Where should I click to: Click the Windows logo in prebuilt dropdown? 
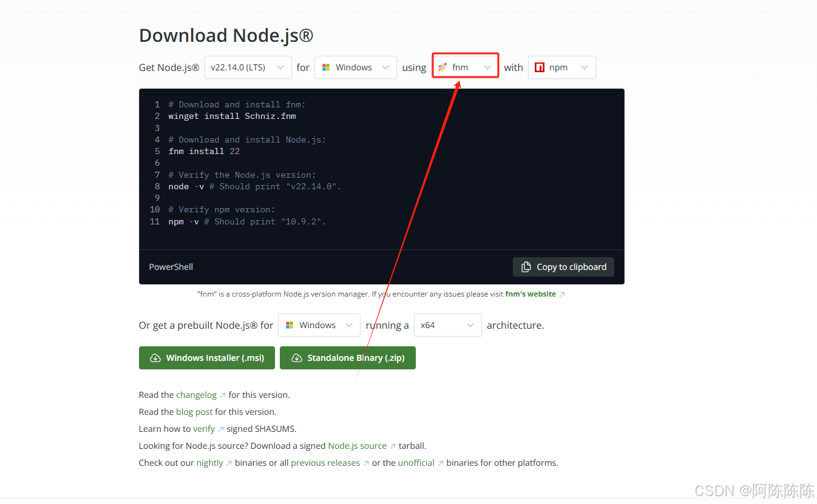pos(290,325)
